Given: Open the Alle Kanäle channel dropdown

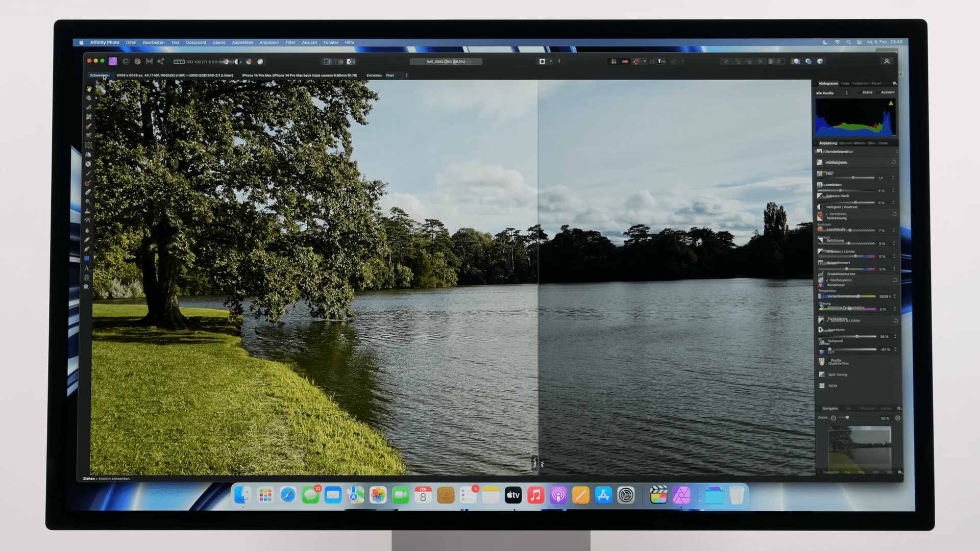Looking at the screenshot, I should pos(831,93).
